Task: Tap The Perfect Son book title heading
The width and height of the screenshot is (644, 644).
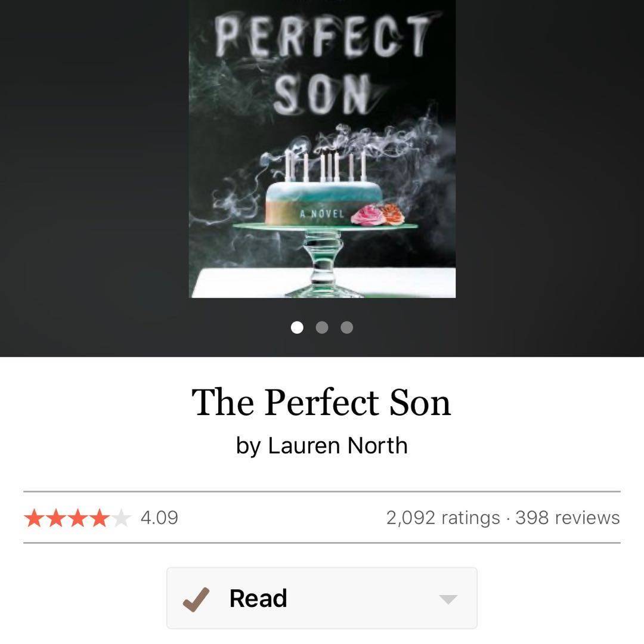Action: click(321, 402)
